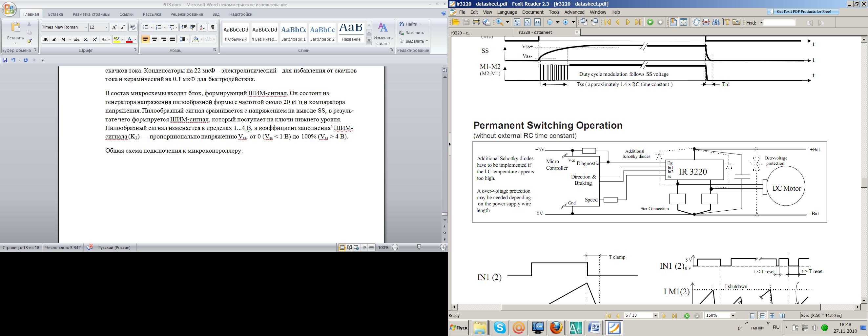The image size is (868, 336).
Task: Expand the line spacing dropdown in Word
Action: click(x=187, y=39)
